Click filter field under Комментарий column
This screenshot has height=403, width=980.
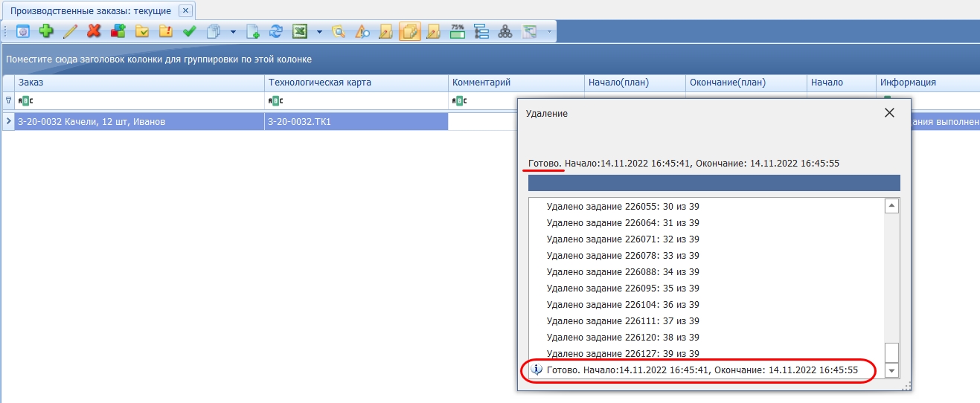coord(483,100)
